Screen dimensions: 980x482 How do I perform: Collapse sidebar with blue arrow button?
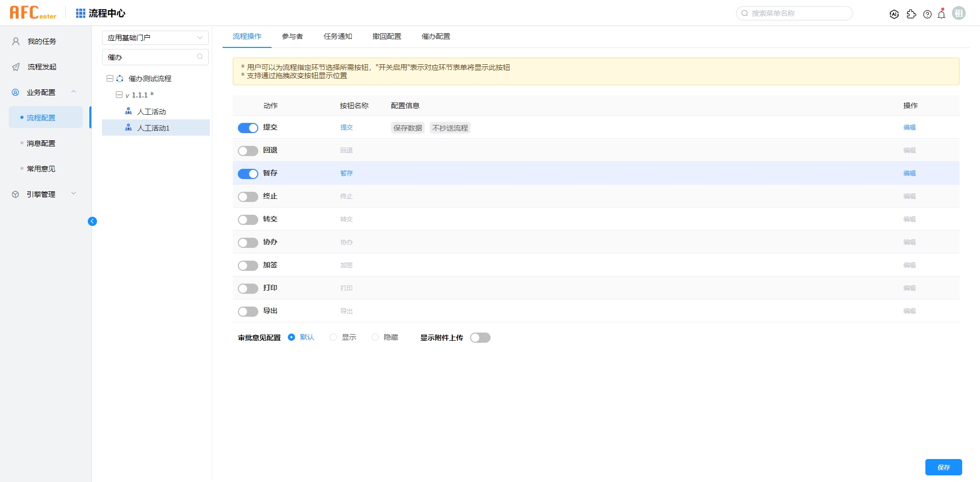coord(92,221)
